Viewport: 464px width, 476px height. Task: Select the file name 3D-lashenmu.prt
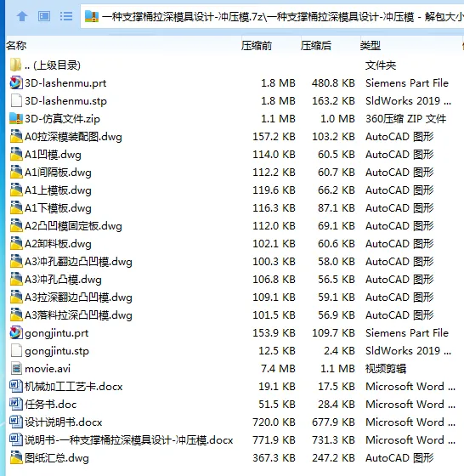coord(65,83)
